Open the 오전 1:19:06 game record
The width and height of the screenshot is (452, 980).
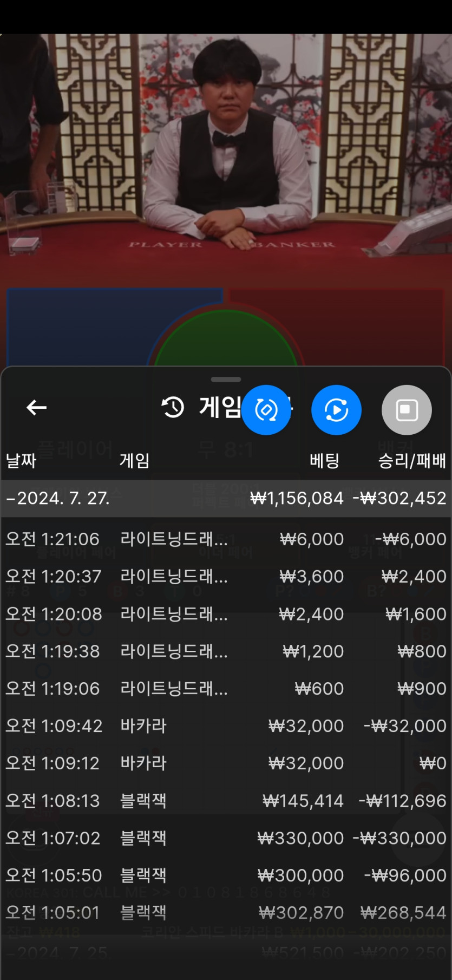[x=226, y=689]
